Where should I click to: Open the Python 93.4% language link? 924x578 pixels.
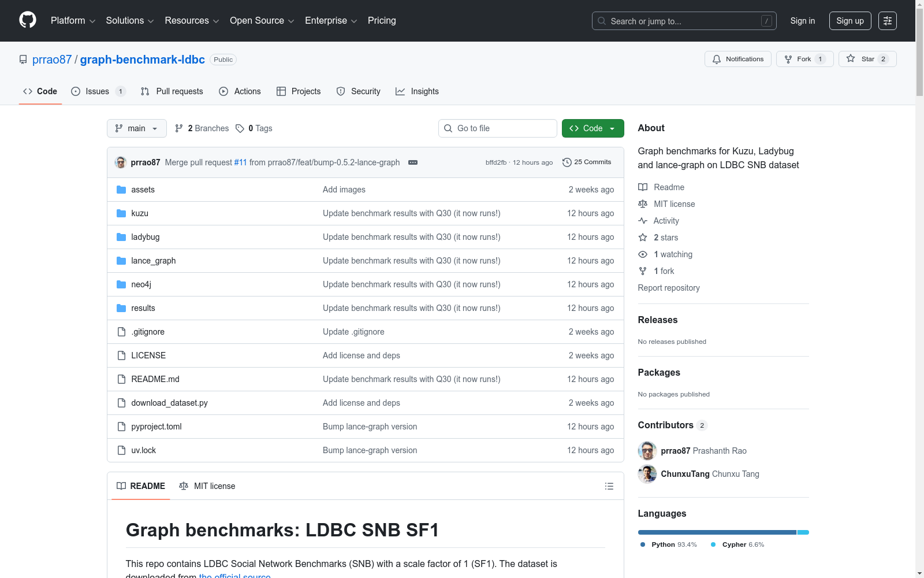click(x=669, y=544)
